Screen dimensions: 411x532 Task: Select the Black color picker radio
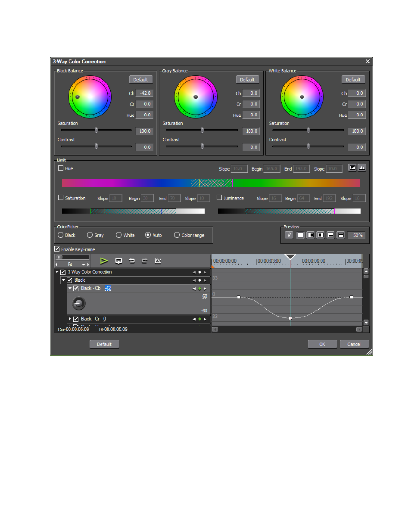[61, 235]
